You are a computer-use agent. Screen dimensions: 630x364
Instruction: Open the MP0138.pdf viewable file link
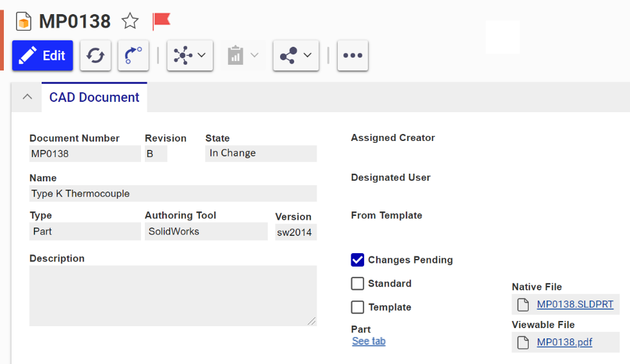point(565,342)
